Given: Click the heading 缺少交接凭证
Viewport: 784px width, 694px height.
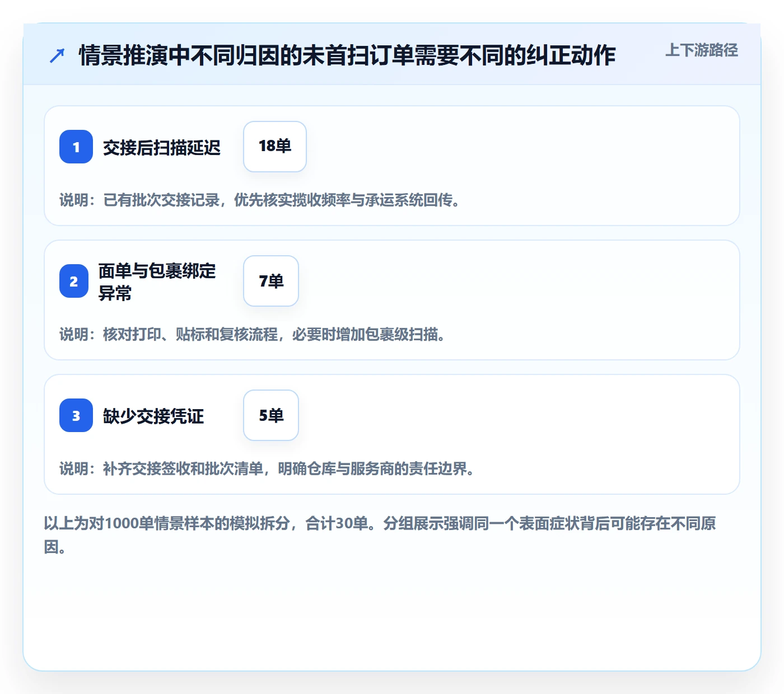Looking at the screenshot, I should click(153, 416).
